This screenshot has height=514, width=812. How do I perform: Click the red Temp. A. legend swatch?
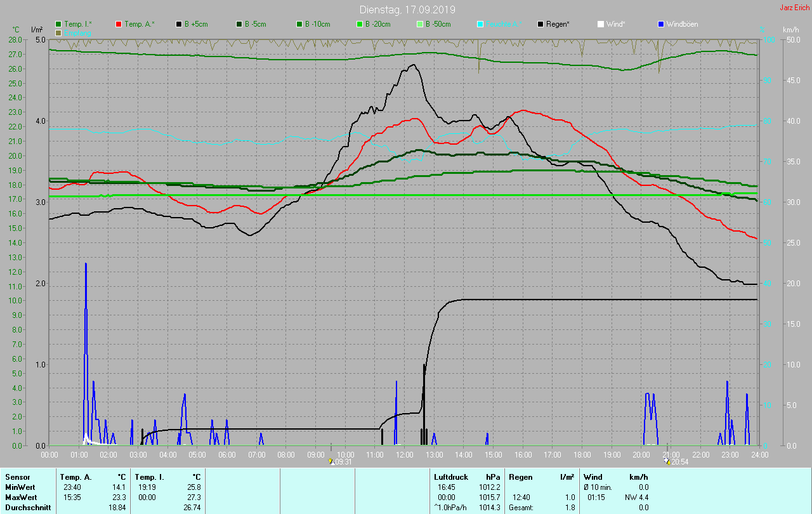[119, 24]
